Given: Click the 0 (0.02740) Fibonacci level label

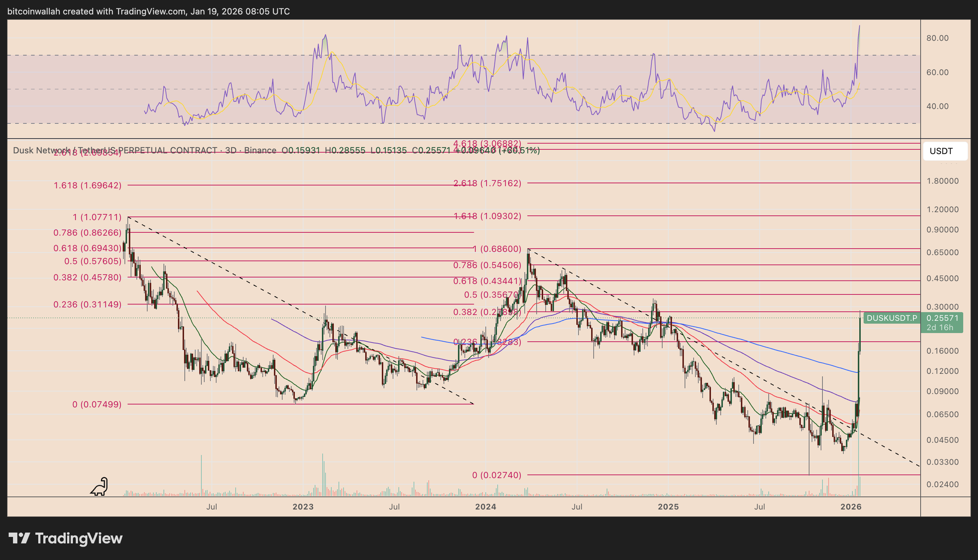Looking at the screenshot, I should 497,475.
